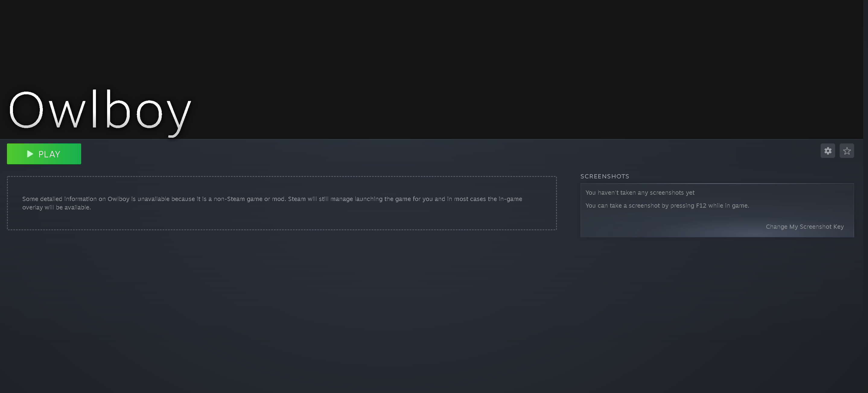
Task: Toggle the star favorite icon
Action: pos(847,151)
